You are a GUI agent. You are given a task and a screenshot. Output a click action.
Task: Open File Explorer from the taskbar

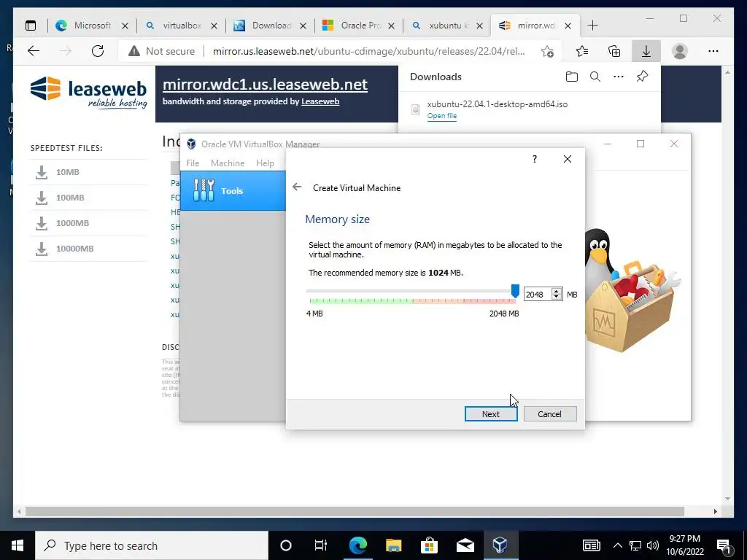[x=393, y=545]
